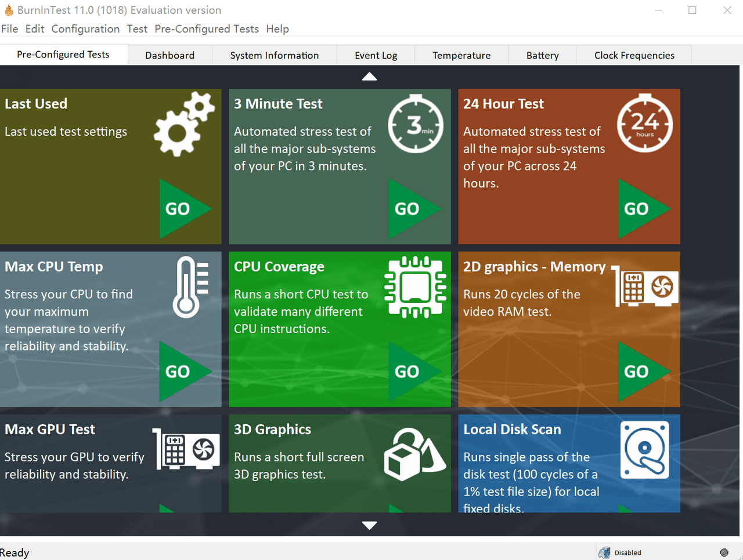Click the Disabled status icon in status bar
This screenshot has width=743, height=560.
coord(604,552)
